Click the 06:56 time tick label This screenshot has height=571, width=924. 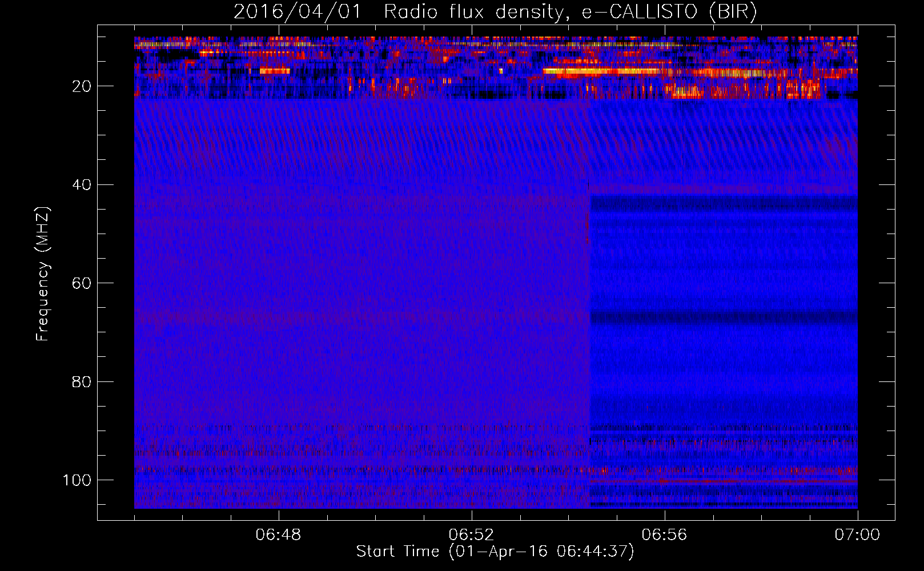point(664,535)
